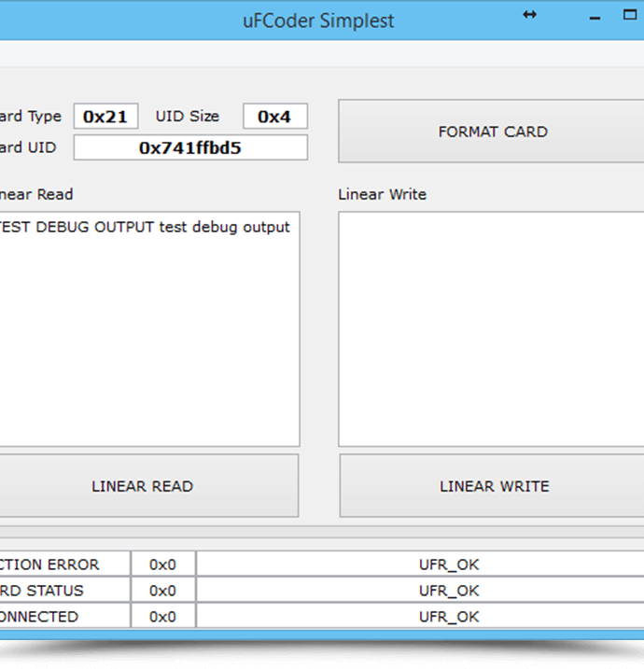The image size is (644, 669).
Task: Click the Card UID label
Action: tap(28, 147)
